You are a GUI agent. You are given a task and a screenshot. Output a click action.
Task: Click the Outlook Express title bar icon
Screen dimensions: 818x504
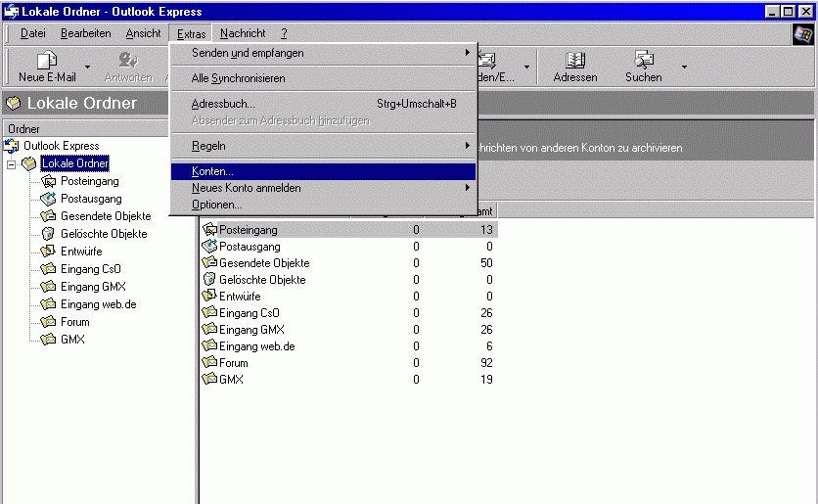pyautogui.click(x=12, y=12)
